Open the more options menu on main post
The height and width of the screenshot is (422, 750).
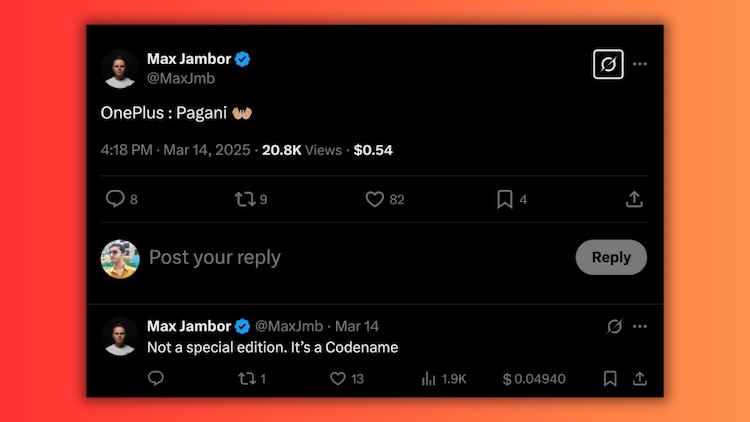(640, 64)
